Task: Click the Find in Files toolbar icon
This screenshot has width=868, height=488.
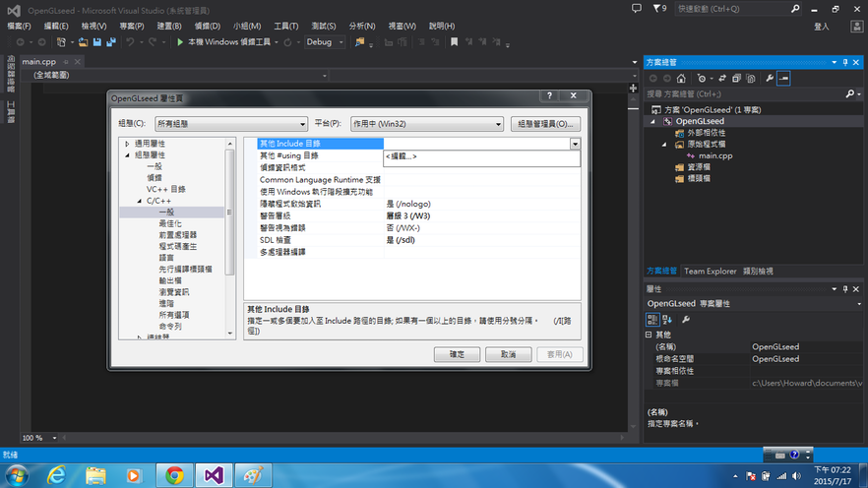Action: coord(360,42)
